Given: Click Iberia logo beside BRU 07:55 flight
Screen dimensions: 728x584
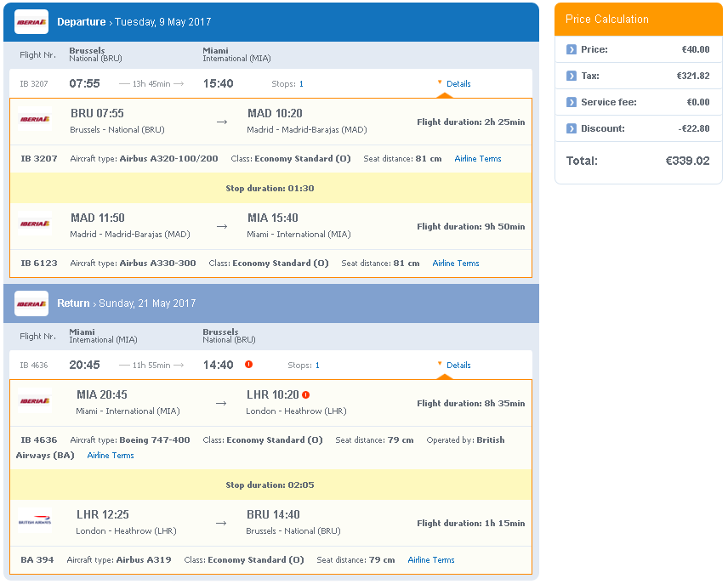Looking at the screenshot, I should tap(35, 119).
